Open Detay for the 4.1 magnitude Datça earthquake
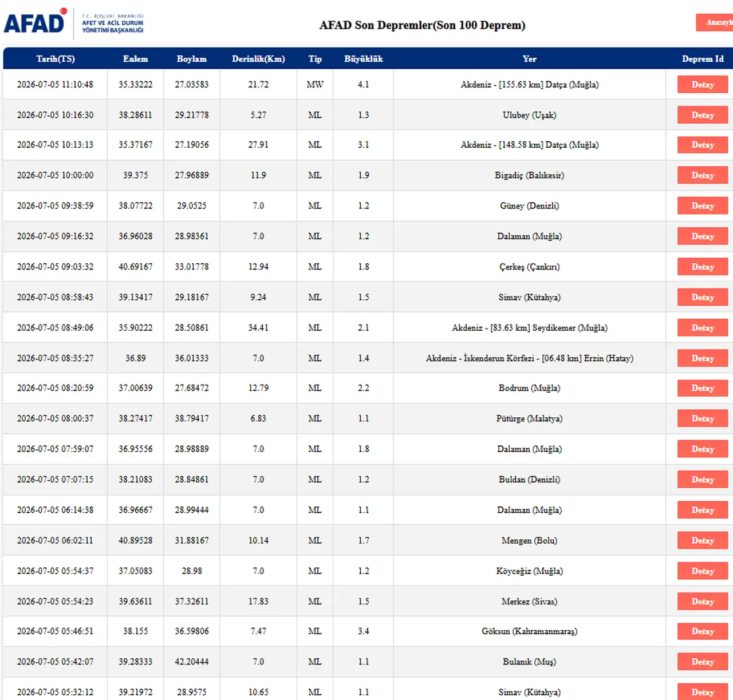This screenshot has height=700, width=733. [x=703, y=85]
